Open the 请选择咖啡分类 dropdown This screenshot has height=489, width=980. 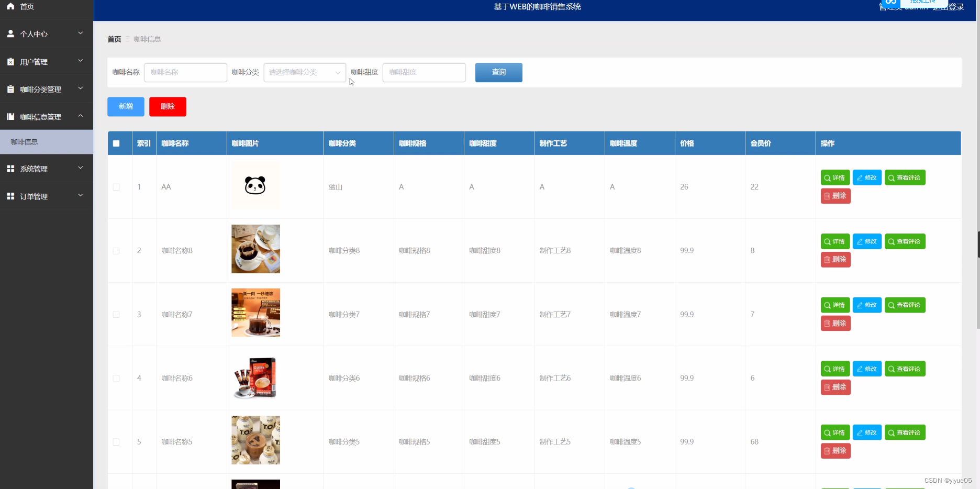click(304, 72)
